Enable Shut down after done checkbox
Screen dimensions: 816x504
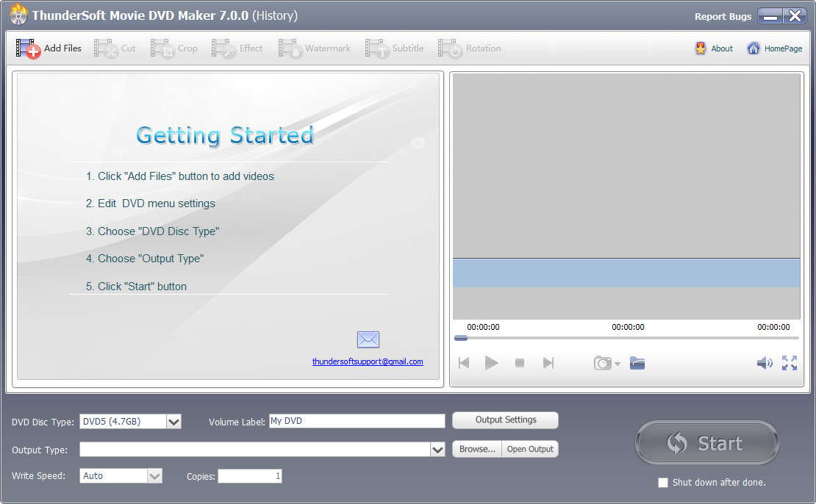tap(663, 483)
